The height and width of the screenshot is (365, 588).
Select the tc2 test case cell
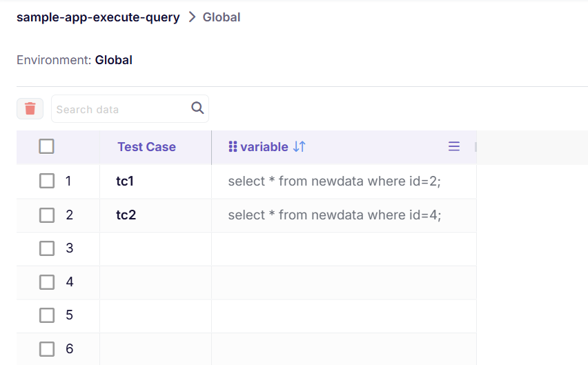pos(155,215)
